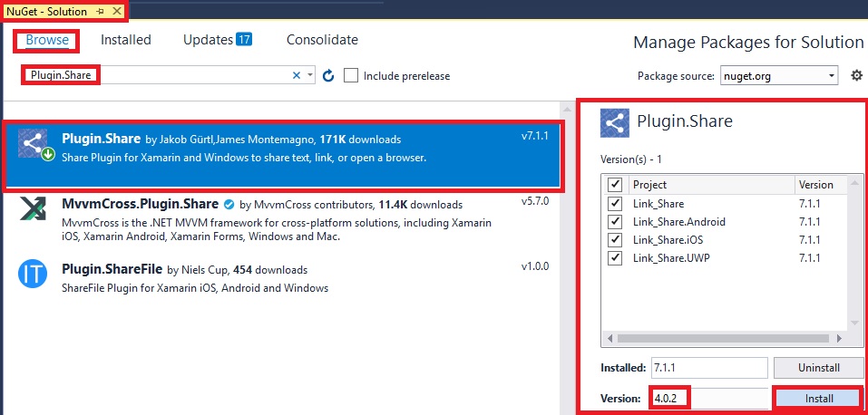Click the Plugin.Share share icon in results list
Image resolution: width=868 pixels, height=415 pixels.
[33, 143]
